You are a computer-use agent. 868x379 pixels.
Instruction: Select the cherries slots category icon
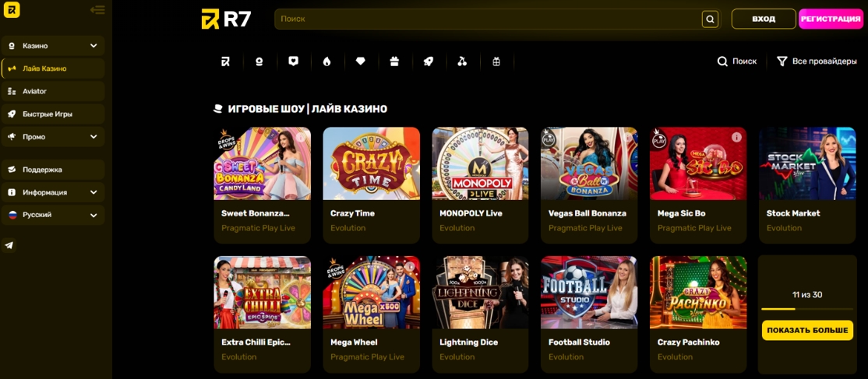pos(462,61)
